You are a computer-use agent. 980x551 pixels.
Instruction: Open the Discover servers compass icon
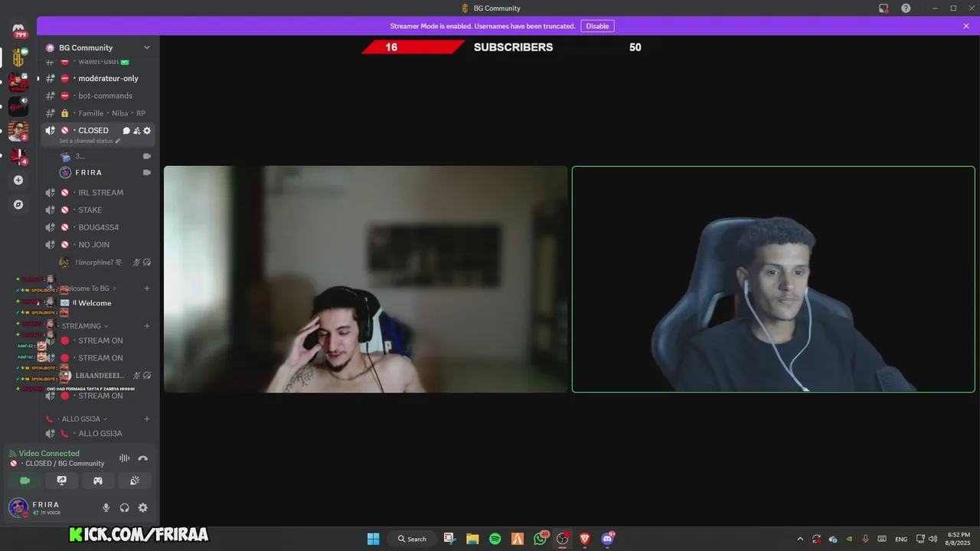click(18, 205)
